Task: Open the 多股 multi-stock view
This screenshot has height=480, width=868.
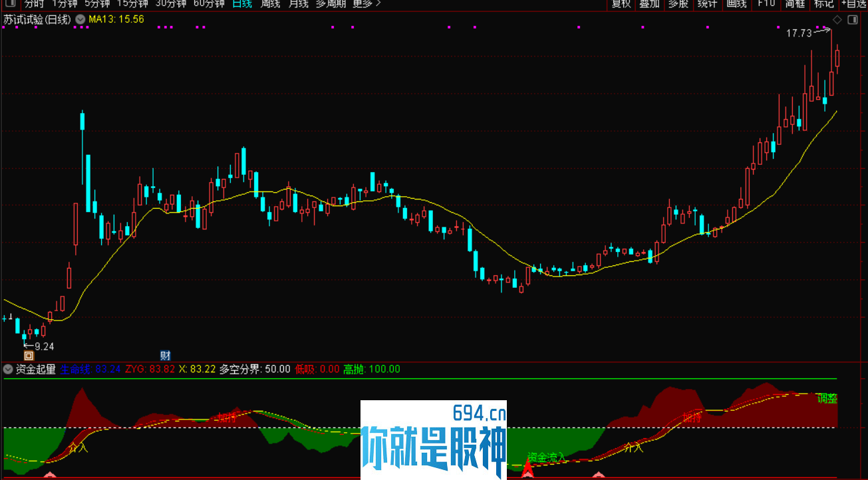Action: [678, 3]
